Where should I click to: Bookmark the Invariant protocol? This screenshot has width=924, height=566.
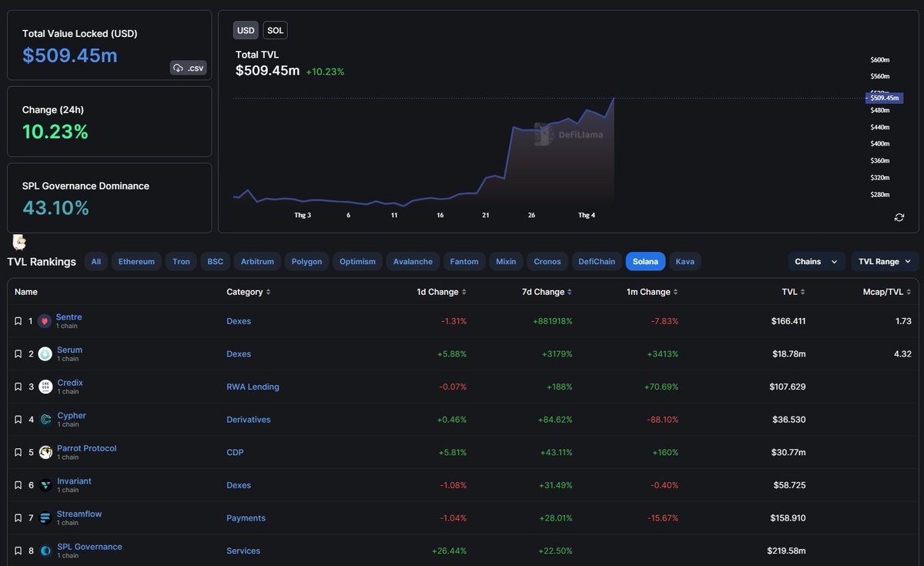(x=18, y=485)
